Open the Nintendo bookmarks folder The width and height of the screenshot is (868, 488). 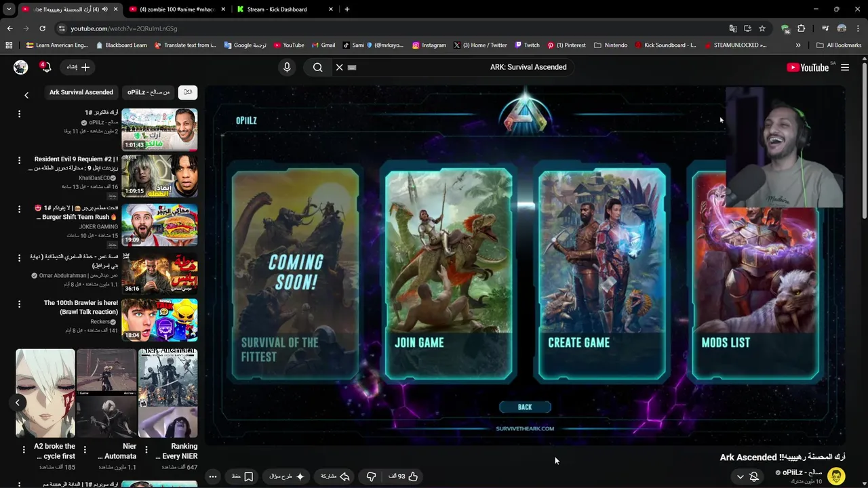[x=610, y=45]
